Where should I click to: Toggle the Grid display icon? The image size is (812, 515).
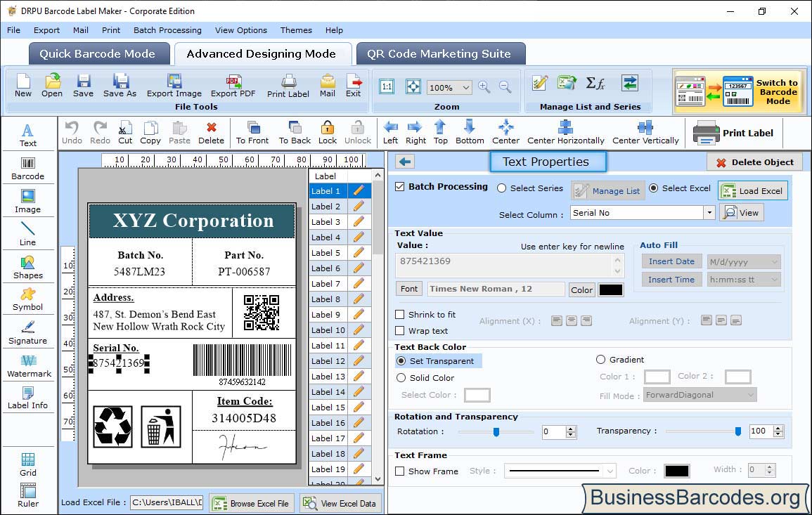point(28,464)
